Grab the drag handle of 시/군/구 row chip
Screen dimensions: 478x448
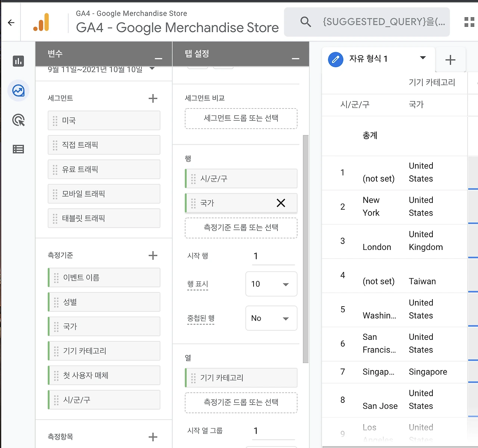click(193, 179)
